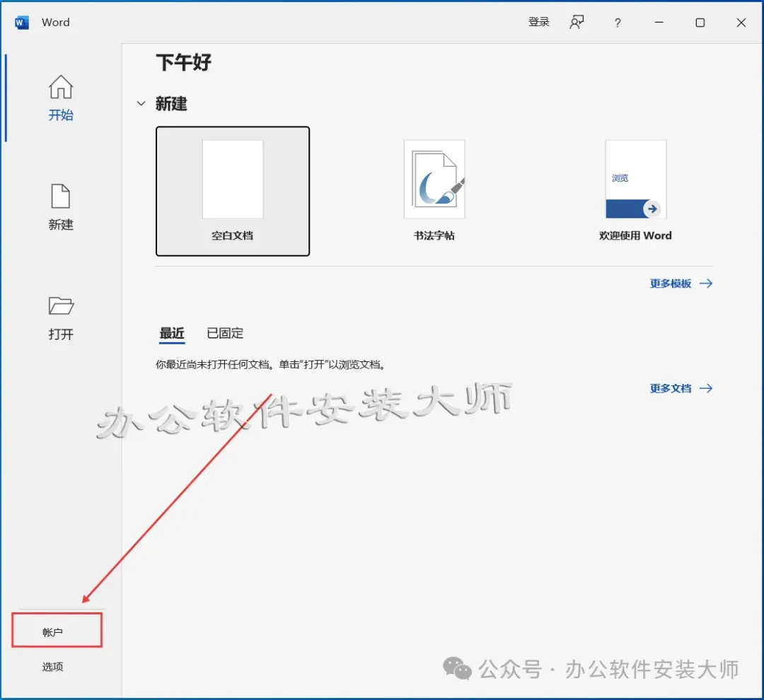The height and width of the screenshot is (700, 764).
Task: Click the 下午好 greeting heading
Action: click(x=184, y=62)
